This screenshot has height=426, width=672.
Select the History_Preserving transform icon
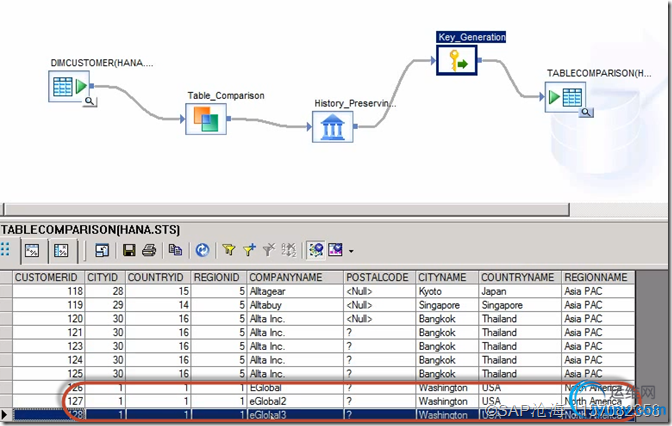point(333,127)
